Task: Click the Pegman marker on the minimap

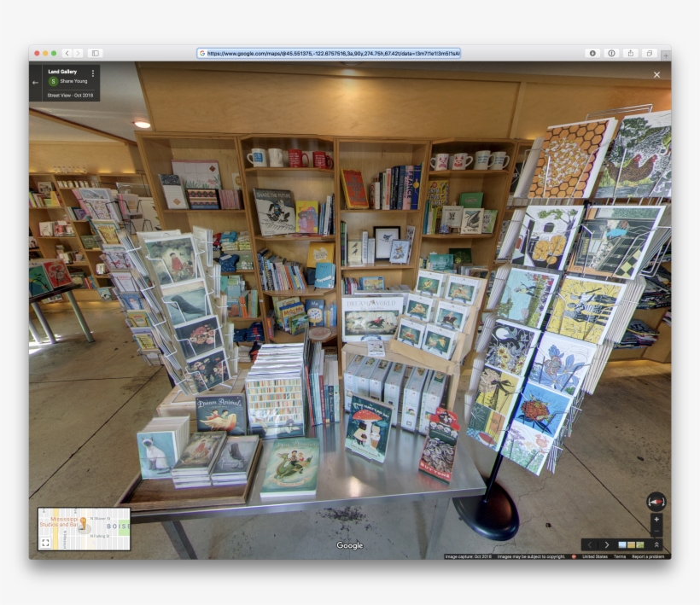Action: coord(83,523)
